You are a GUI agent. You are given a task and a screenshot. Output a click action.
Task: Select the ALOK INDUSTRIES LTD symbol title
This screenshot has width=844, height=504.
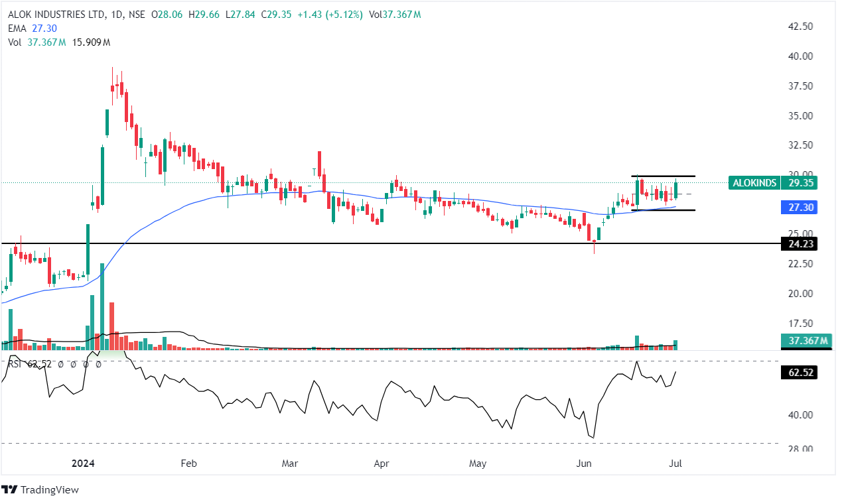tap(57, 15)
